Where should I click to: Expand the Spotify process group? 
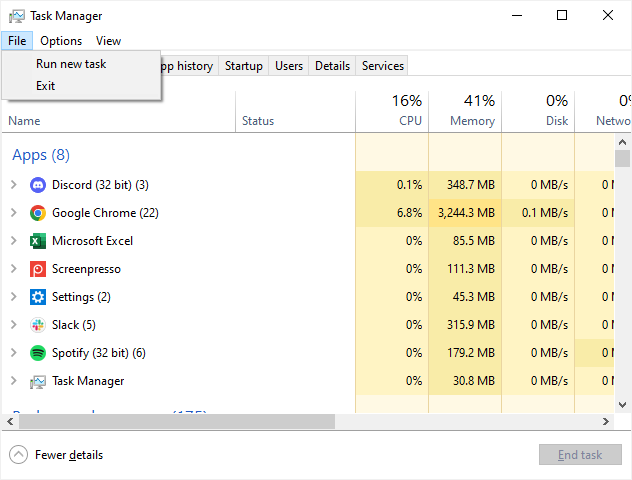13,353
